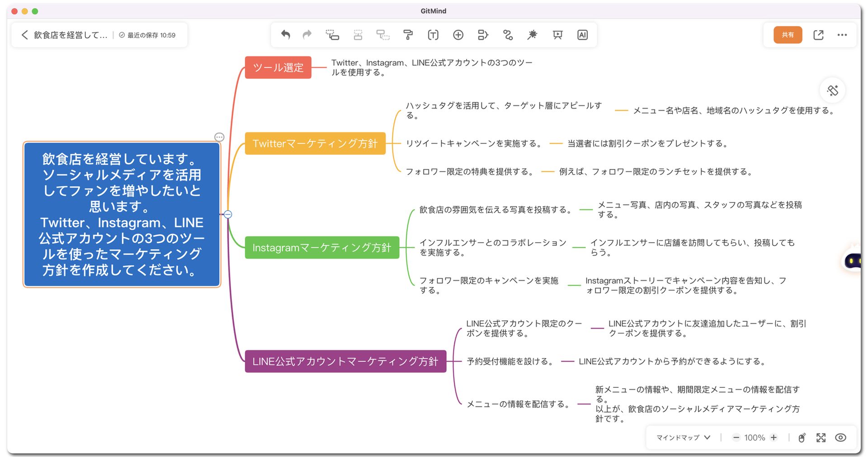Select the format painter tool
868x457 pixels.
coord(408,35)
